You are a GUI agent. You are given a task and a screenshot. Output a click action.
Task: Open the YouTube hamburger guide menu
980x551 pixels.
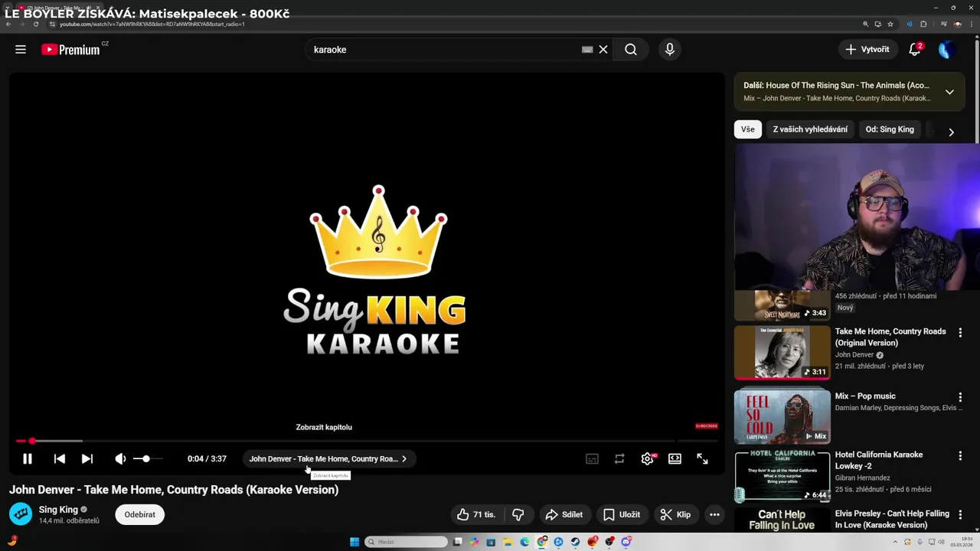tap(21, 50)
